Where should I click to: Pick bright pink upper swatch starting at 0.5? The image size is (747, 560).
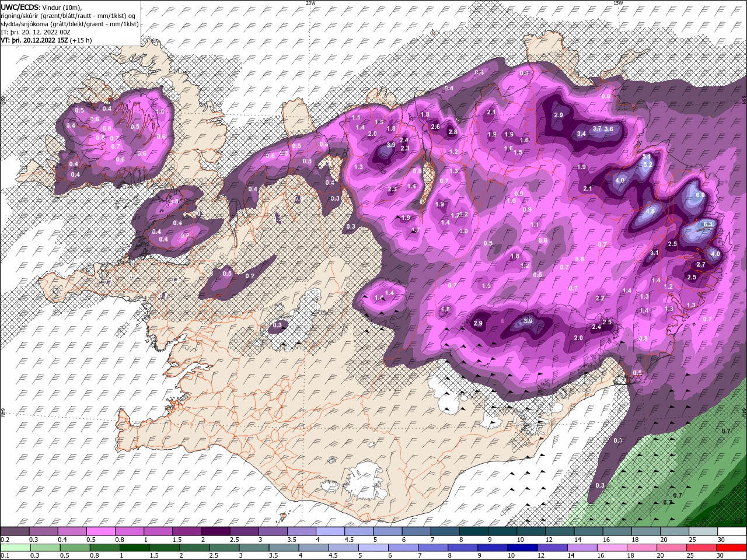100,531
